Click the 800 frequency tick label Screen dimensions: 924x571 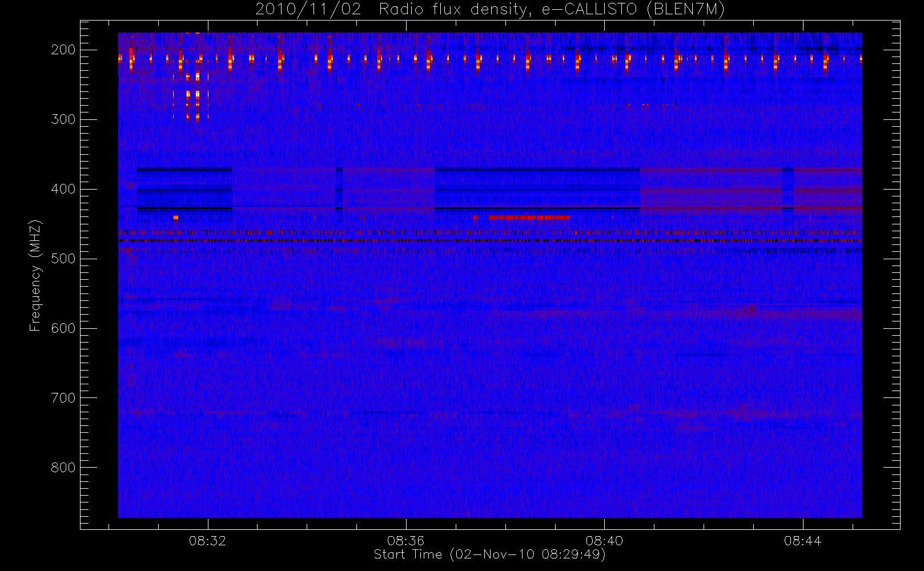click(63, 468)
